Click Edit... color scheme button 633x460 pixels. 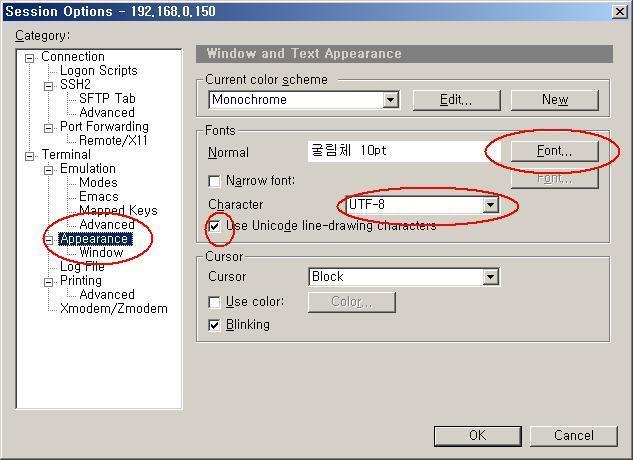456,100
